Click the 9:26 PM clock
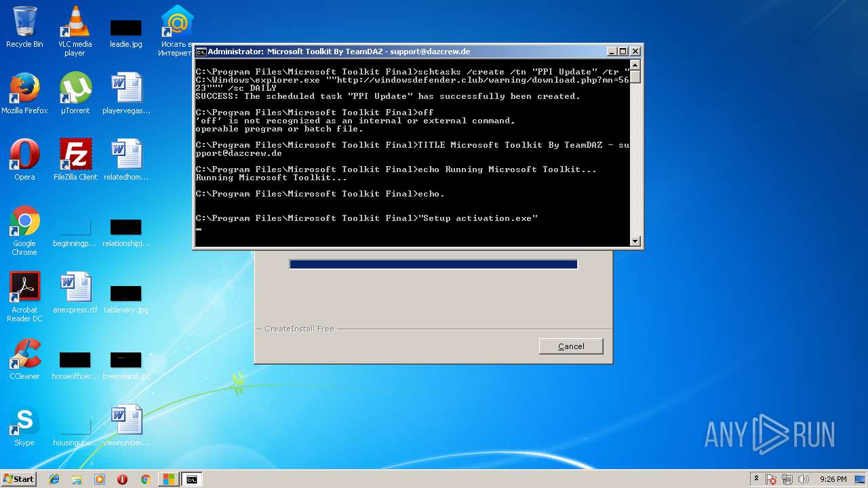The image size is (868, 488). click(x=833, y=479)
